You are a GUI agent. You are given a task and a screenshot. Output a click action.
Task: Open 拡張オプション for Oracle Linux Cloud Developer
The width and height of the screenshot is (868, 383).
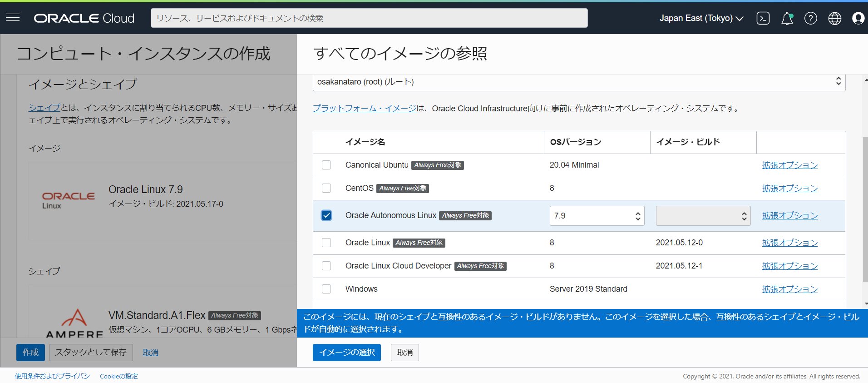790,266
